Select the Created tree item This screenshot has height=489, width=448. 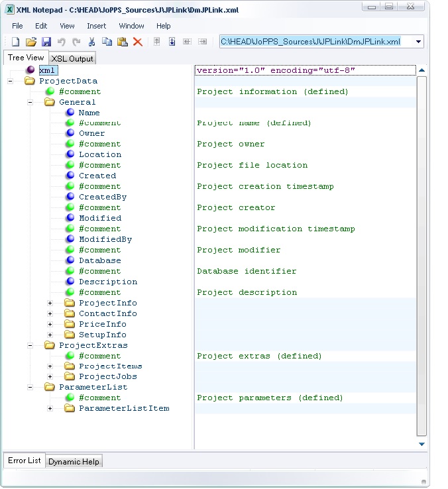(97, 176)
